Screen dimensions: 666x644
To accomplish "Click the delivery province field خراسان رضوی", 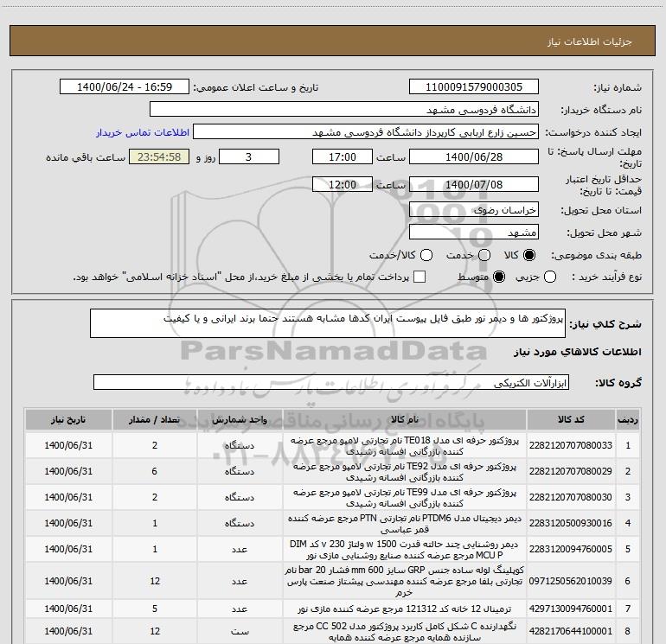I will [474, 210].
